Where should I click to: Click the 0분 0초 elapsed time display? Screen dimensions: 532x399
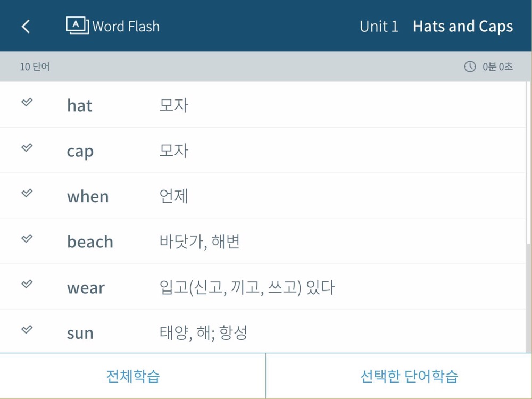pyautogui.click(x=497, y=66)
